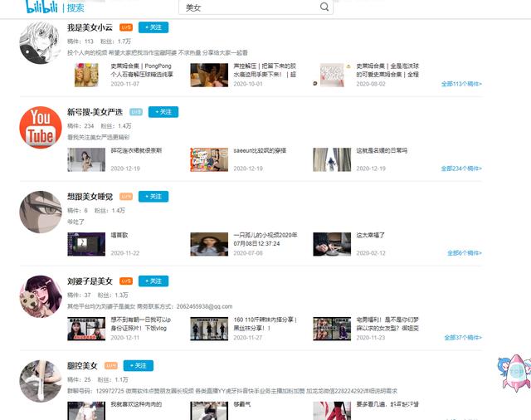The height and width of the screenshot is (420, 531).
Task: Open video title 碎花连衣裙就很奈斯
Action: (136, 150)
